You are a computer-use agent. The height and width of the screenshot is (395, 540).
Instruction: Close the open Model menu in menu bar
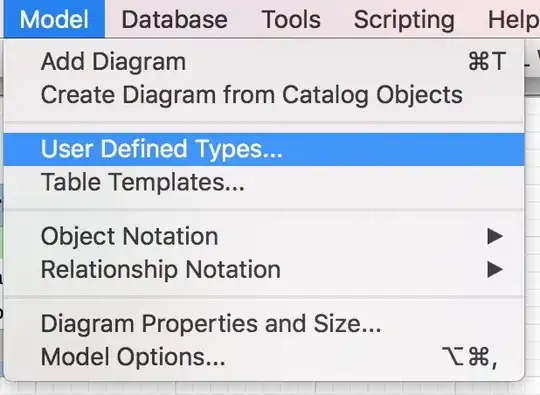54,19
